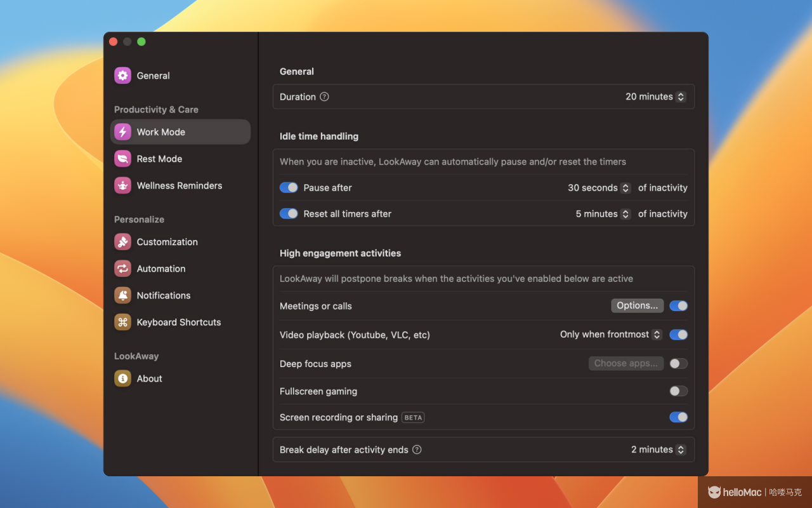Click the Personalize section header

coord(139,220)
